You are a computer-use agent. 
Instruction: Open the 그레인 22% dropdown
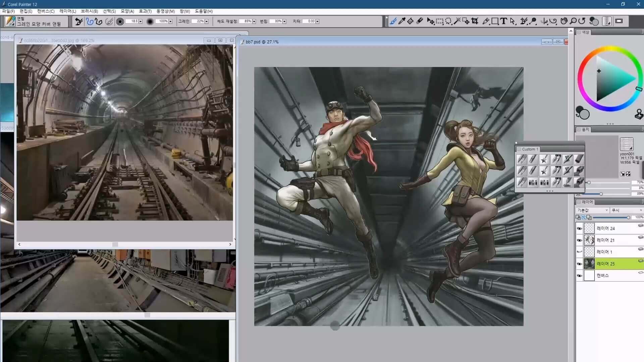click(x=206, y=21)
